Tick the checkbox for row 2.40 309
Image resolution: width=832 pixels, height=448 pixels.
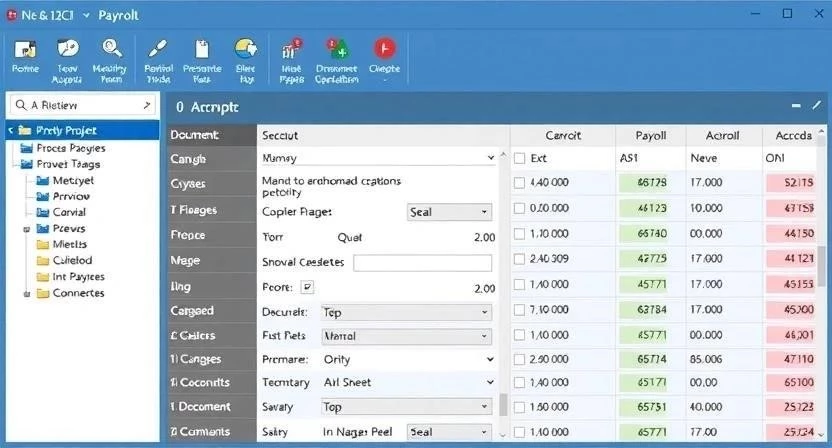click(519, 259)
